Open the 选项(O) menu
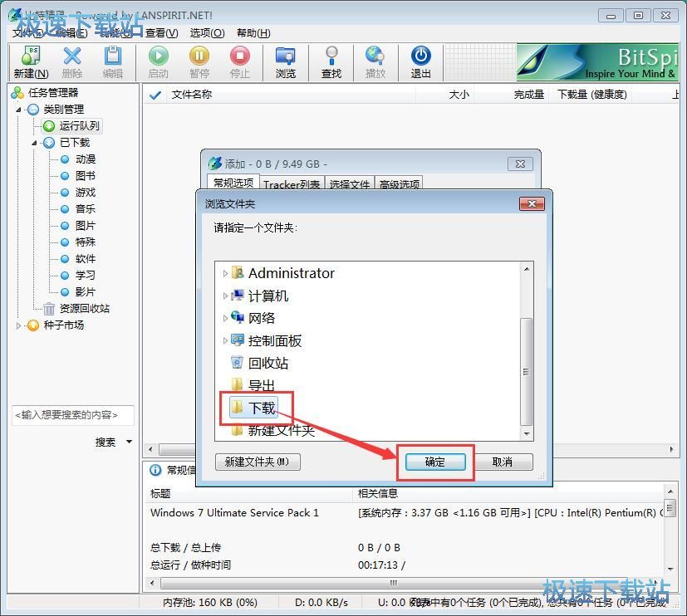 click(x=207, y=33)
